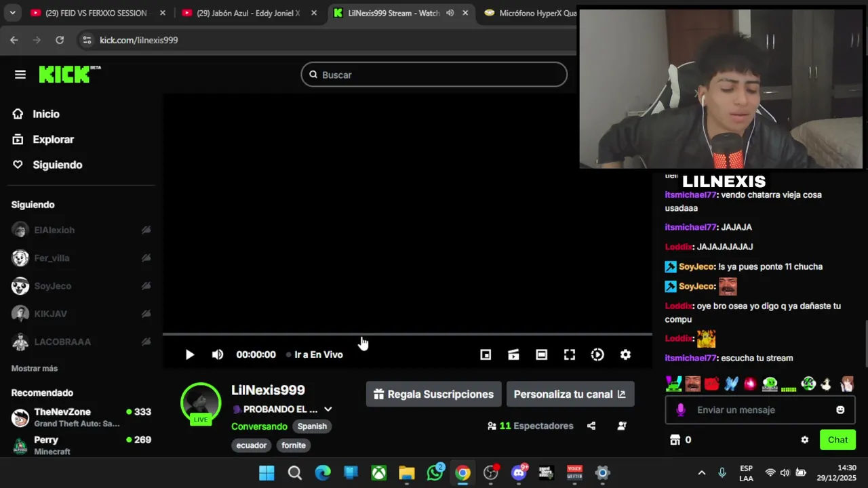Go back with browser back arrow
868x488 pixels.
coord(14,40)
